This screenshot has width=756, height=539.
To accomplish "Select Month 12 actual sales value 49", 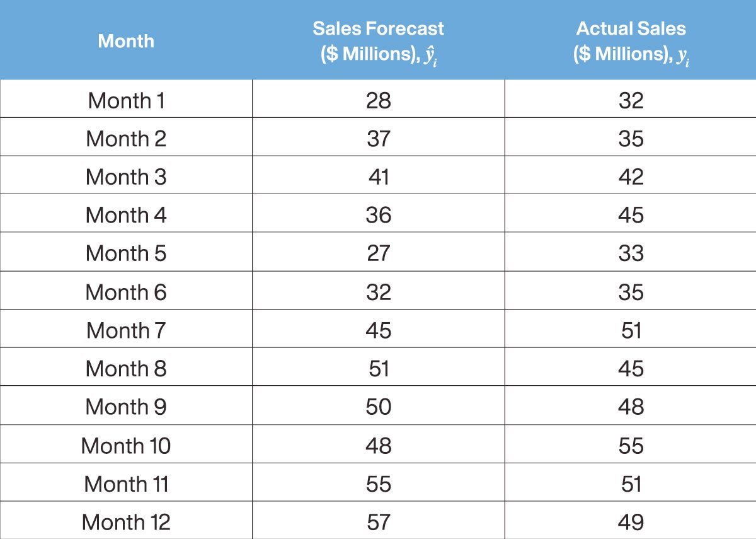I will click(631, 522).
